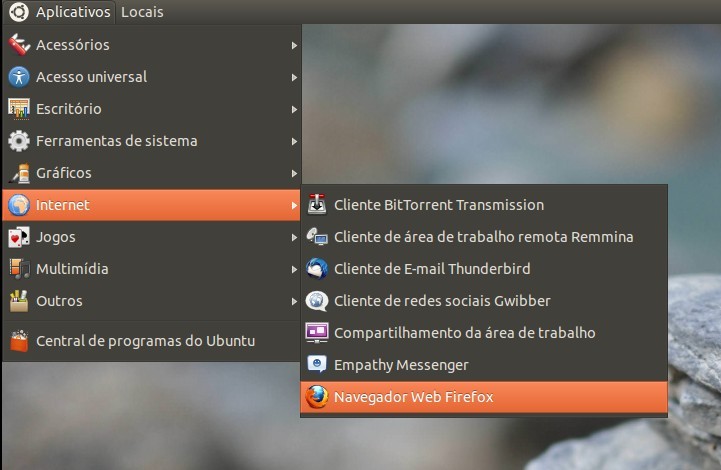Click the Gwibber social networks icon
This screenshot has width=721, height=470.
tap(317, 301)
